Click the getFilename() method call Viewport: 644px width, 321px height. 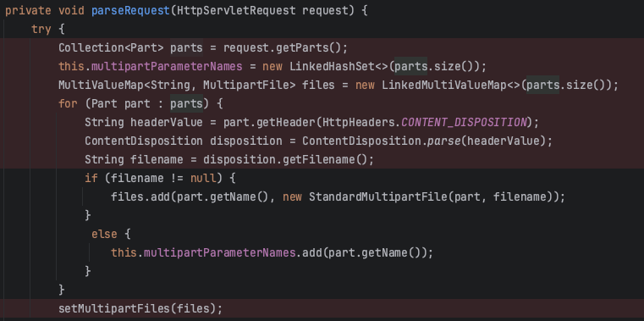tap(325, 159)
